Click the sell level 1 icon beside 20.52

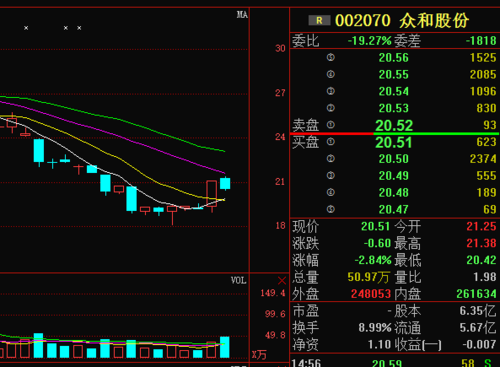pos(330,125)
